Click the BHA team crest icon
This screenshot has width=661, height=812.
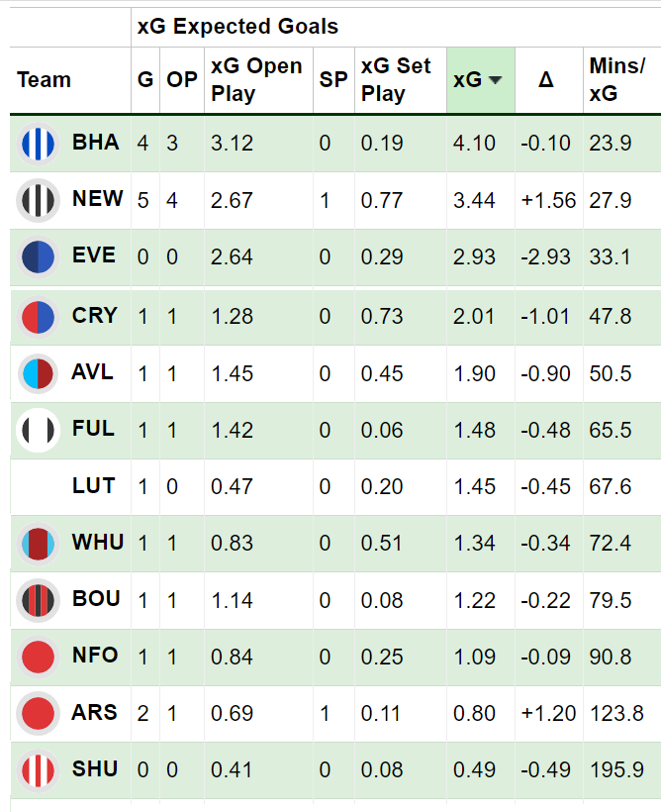tap(39, 144)
